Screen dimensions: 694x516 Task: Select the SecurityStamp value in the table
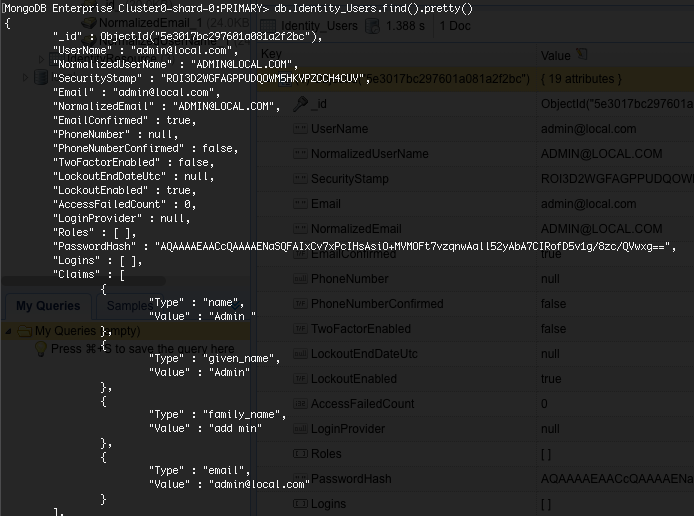(x=617, y=179)
